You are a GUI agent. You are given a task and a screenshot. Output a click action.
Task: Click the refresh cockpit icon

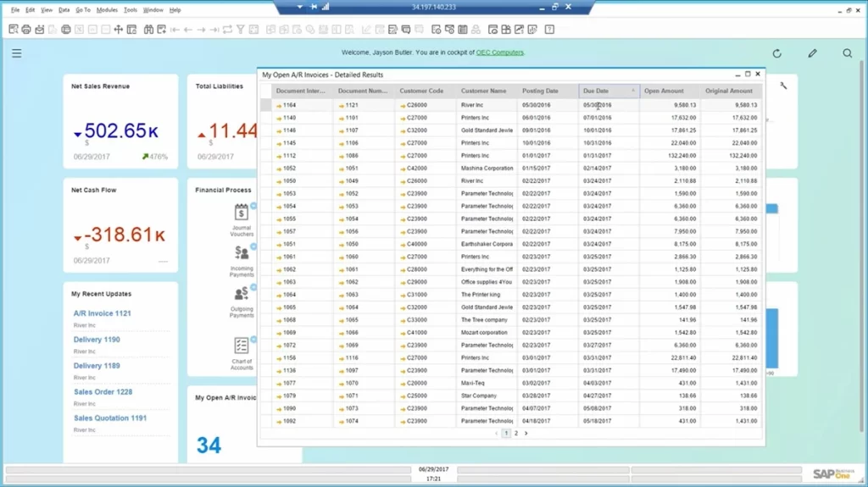pyautogui.click(x=776, y=53)
